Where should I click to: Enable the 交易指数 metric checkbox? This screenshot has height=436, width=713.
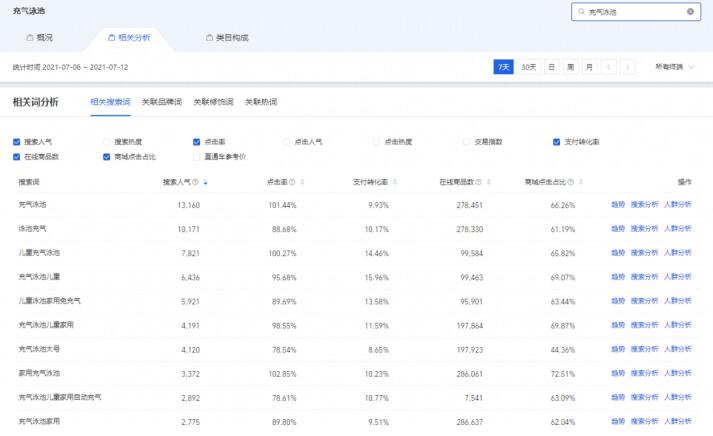click(x=467, y=142)
